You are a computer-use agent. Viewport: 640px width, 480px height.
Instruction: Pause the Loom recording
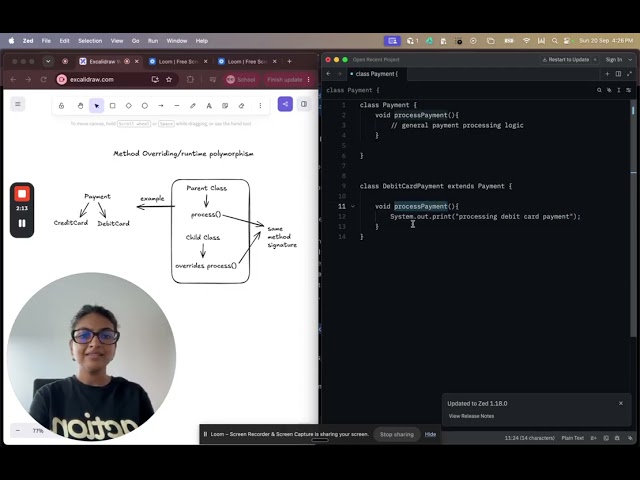click(x=22, y=223)
